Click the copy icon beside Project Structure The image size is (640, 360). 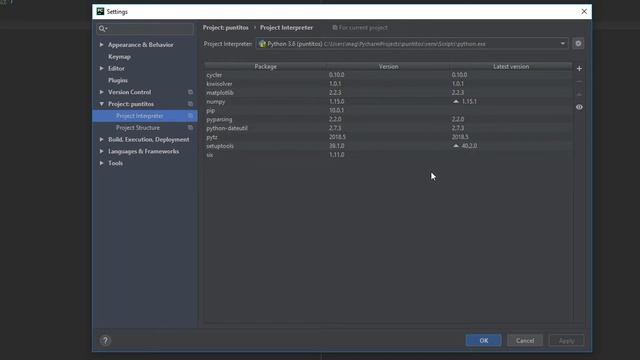click(x=190, y=128)
